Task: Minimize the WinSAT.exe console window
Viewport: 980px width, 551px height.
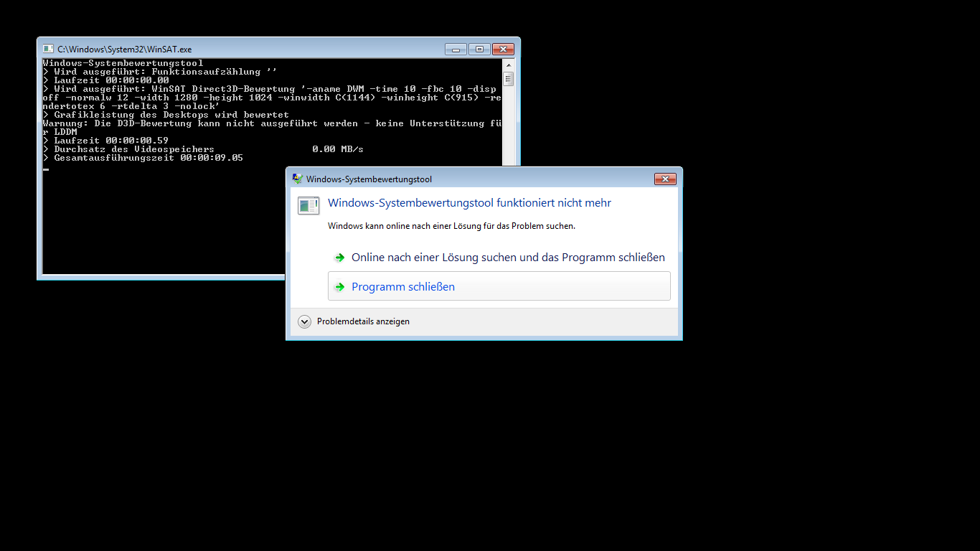Action: pos(456,49)
